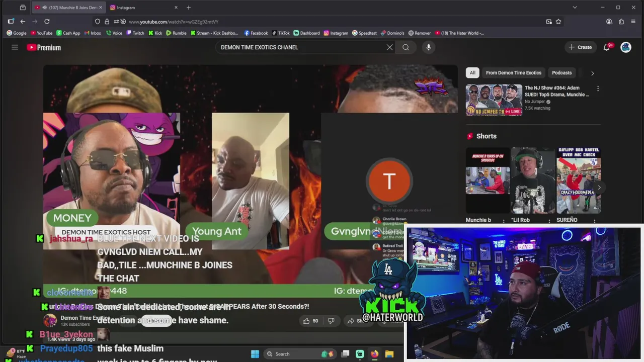Select the From Demon Time Exotics chip
The height and width of the screenshot is (362, 644).
pos(513,73)
